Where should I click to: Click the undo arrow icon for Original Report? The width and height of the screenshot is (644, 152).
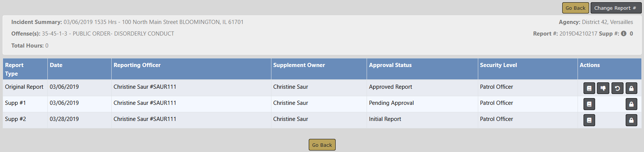[x=617, y=88]
